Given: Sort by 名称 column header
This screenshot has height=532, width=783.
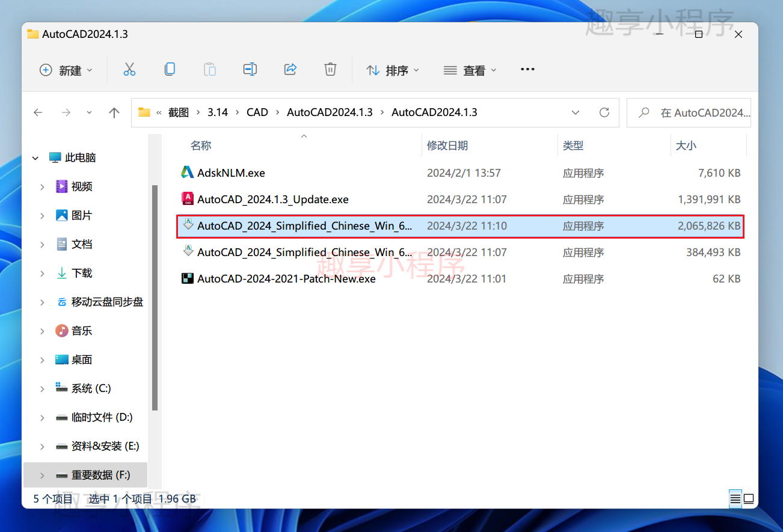Looking at the screenshot, I should (201, 145).
